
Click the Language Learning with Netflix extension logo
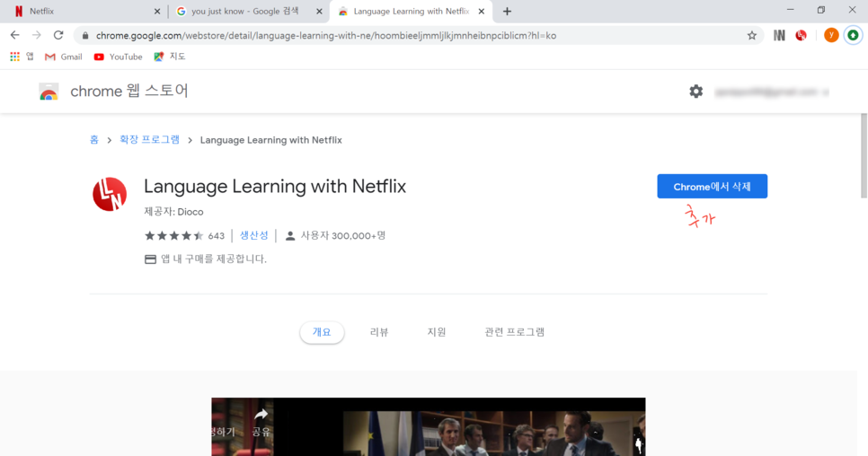[x=110, y=194]
